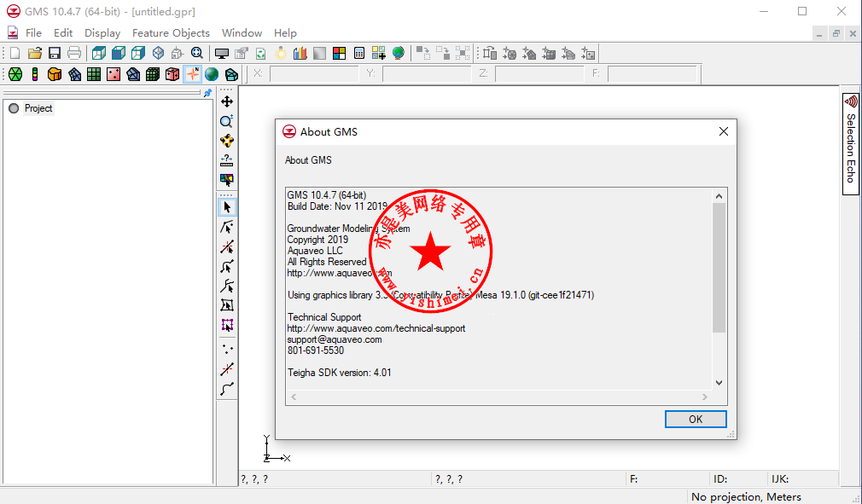This screenshot has height=504, width=862.
Task: Click the vertical scrollbar thumb in About text
Action: click(x=719, y=268)
